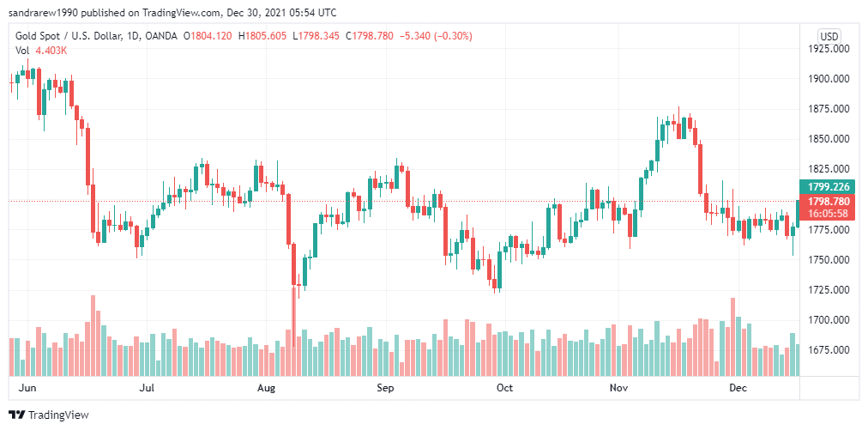Select the USD currency label
Image resolution: width=868 pixels, height=430 pixels.
[829, 36]
